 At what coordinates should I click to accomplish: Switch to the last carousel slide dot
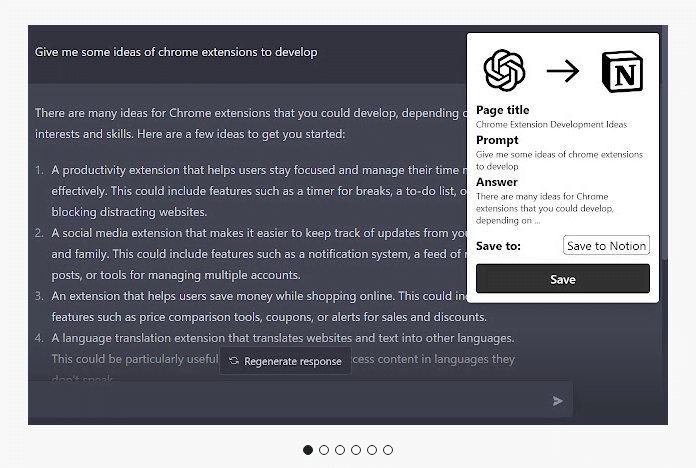pyautogui.click(x=388, y=450)
